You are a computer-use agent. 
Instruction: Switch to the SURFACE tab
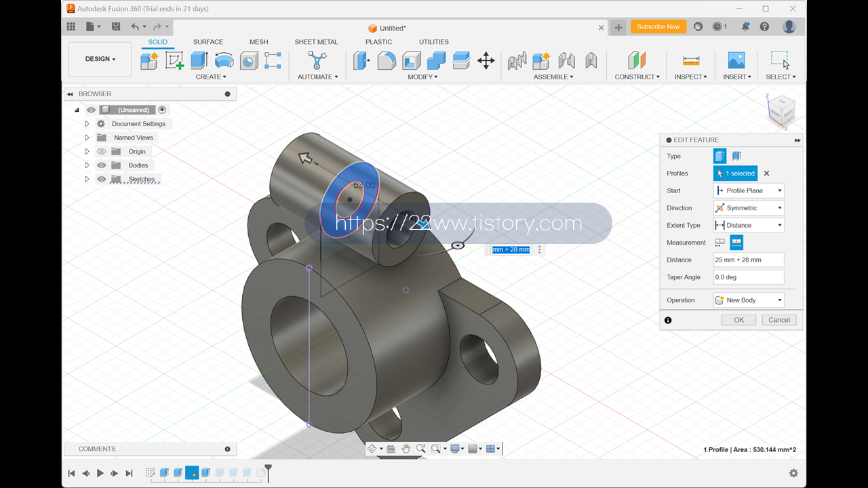[x=208, y=42]
